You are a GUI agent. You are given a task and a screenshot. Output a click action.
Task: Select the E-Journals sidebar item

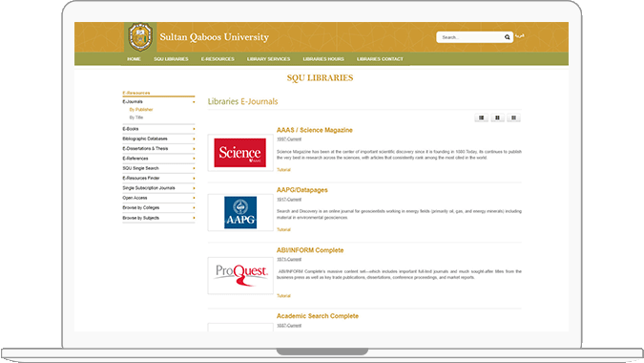point(133,101)
